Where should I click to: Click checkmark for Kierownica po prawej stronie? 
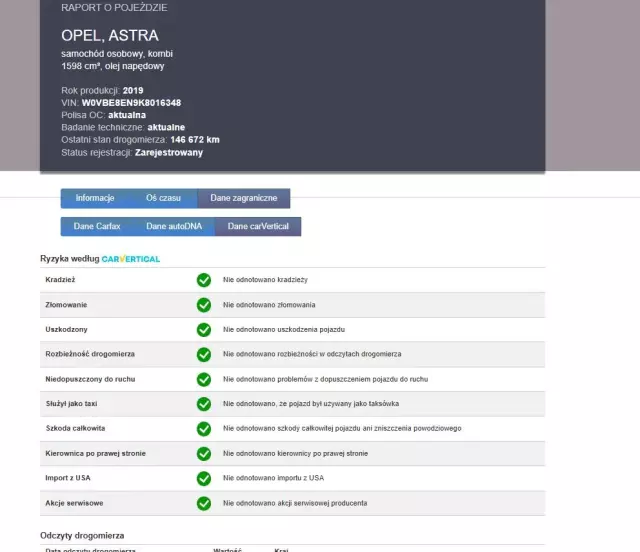204,453
